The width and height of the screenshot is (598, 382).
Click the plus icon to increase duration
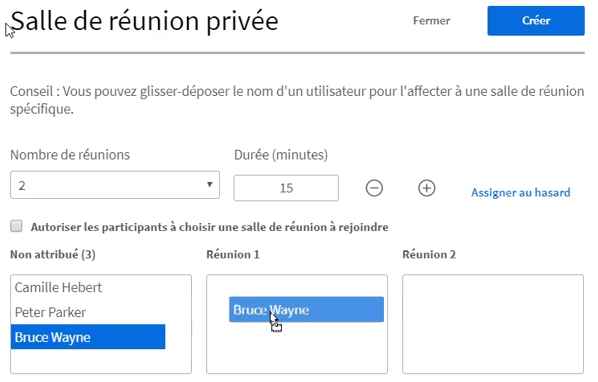426,188
